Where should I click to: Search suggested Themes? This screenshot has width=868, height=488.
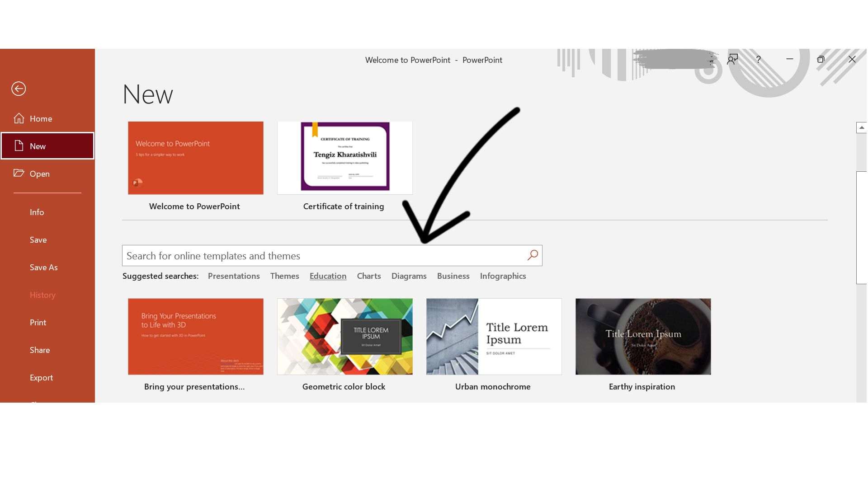tap(284, 276)
